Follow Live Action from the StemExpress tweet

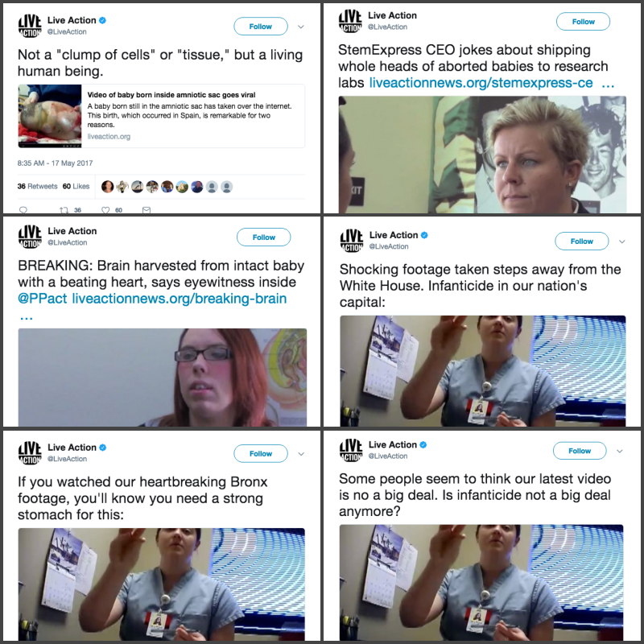583,22
